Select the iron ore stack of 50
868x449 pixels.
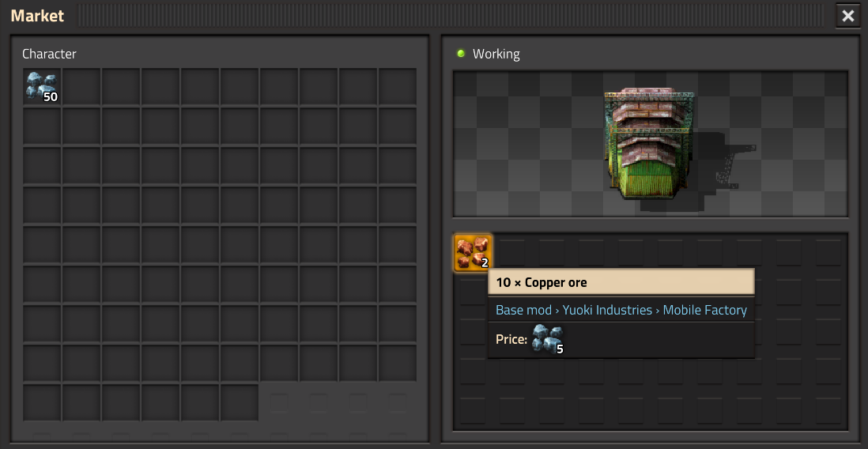tap(42, 87)
